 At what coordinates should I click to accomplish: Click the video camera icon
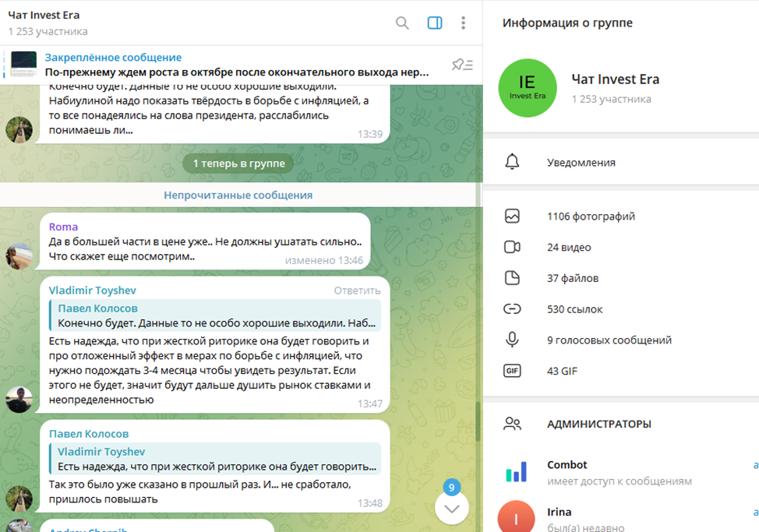tap(512, 247)
